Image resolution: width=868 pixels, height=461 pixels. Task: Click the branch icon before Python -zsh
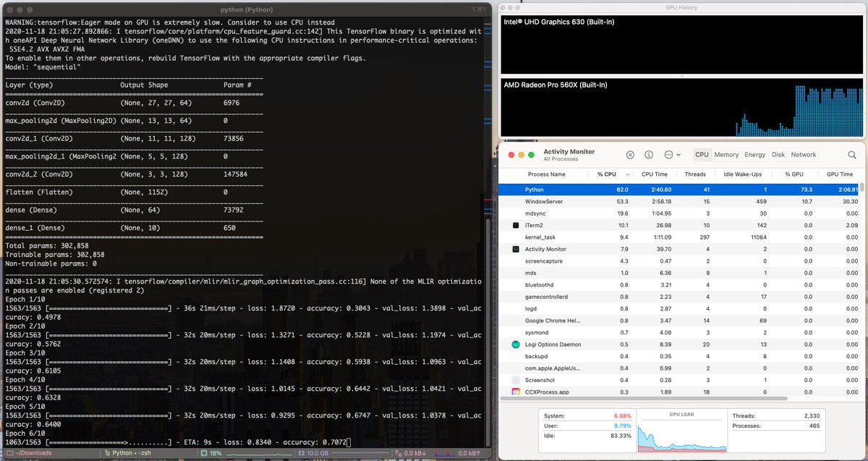[107, 453]
